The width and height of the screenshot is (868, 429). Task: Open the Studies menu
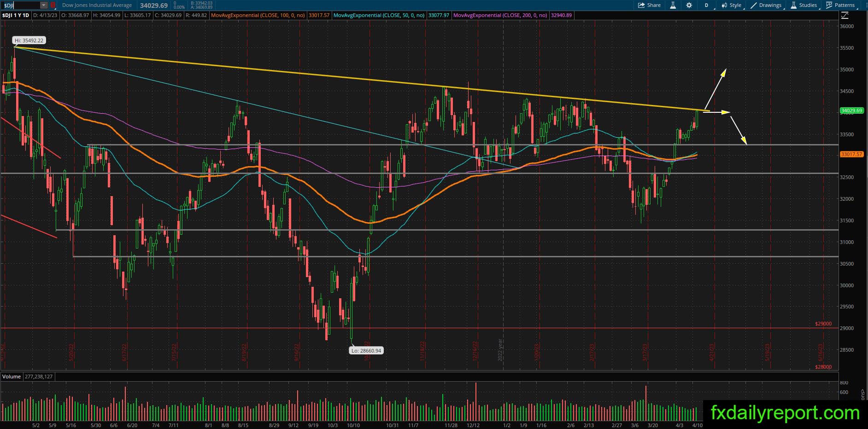[x=804, y=5]
